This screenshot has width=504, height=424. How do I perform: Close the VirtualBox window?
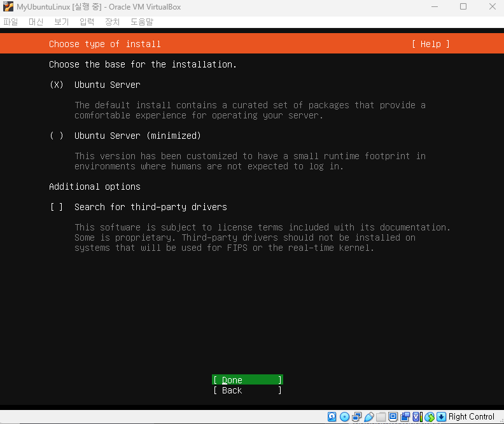(x=492, y=7)
